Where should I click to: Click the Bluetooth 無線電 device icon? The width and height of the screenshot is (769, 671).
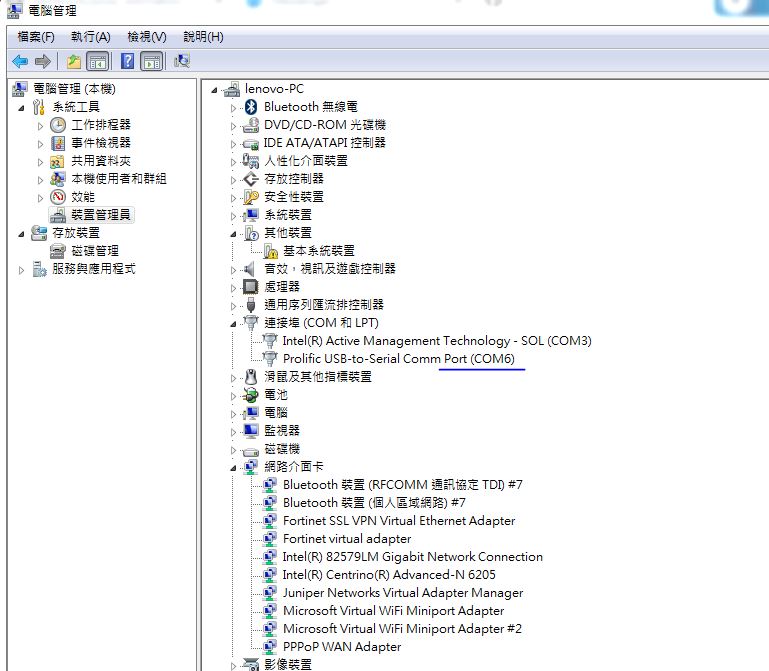click(251, 107)
